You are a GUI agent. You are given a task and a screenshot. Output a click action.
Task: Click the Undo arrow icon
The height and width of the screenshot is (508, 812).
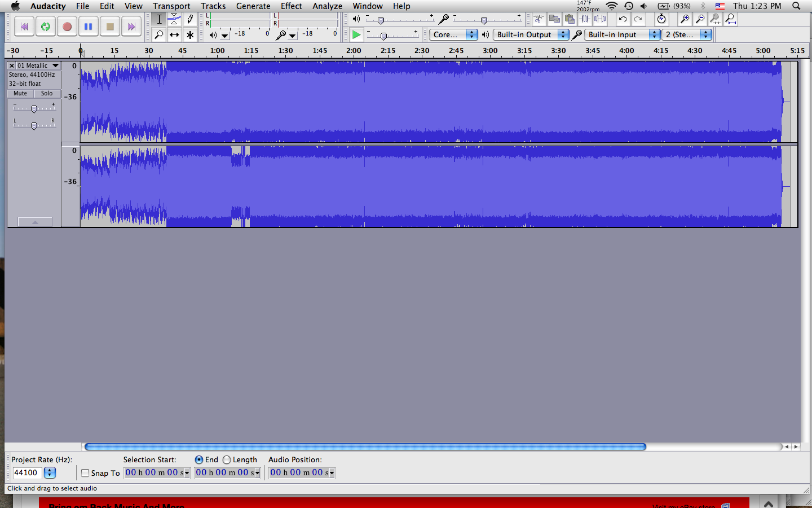click(x=623, y=19)
